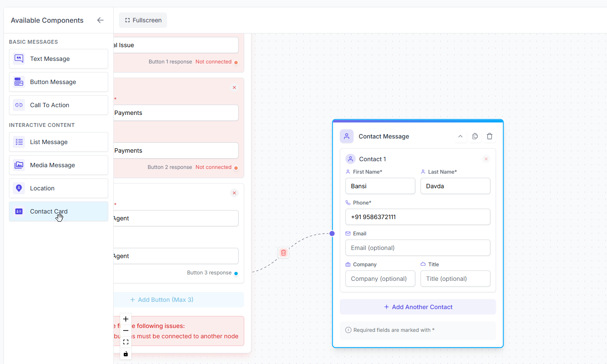Collapse the Contact Message node
Image resolution: width=607 pixels, height=364 pixels.
pyautogui.click(x=460, y=136)
